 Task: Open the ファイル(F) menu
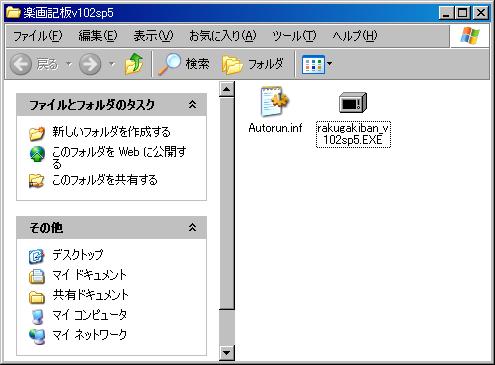click(x=37, y=36)
